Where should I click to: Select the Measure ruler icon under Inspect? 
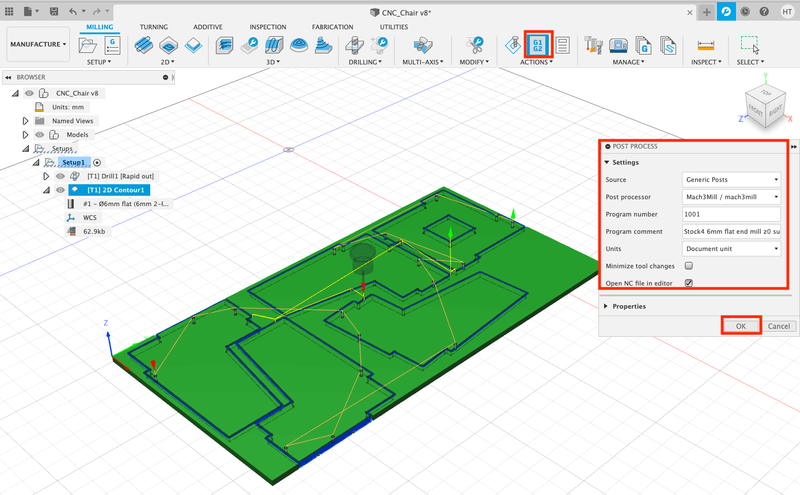[706, 45]
